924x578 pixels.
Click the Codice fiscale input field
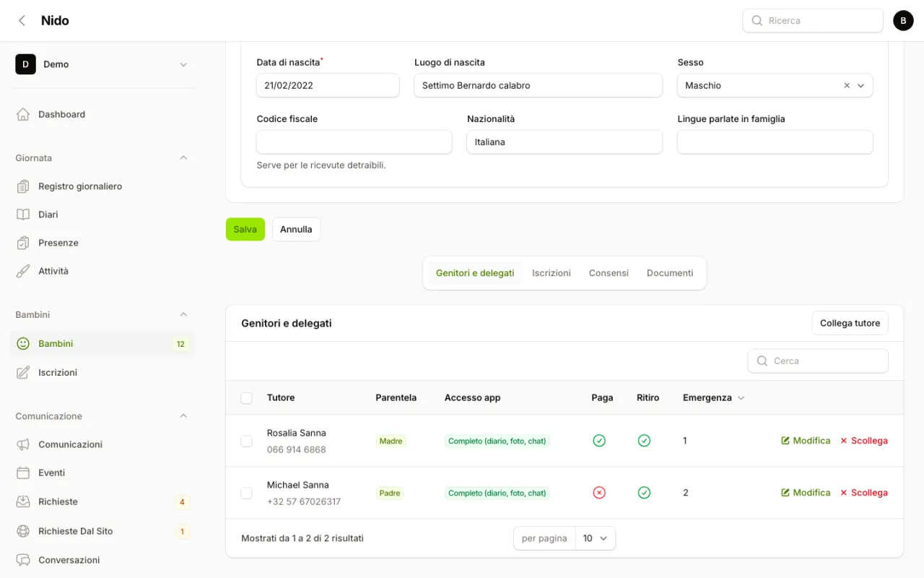tap(354, 142)
